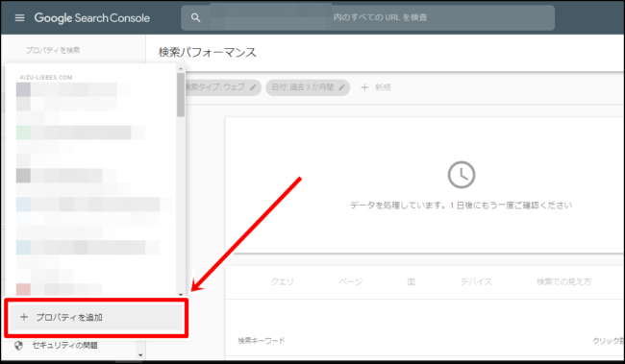Click the AIZU-LIEBES.COM property header

[x=46, y=77]
